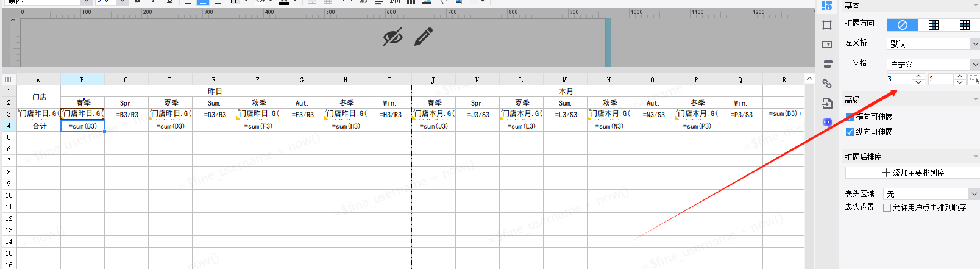Click the pencil edit icon in the floating area

tap(424, 37)
